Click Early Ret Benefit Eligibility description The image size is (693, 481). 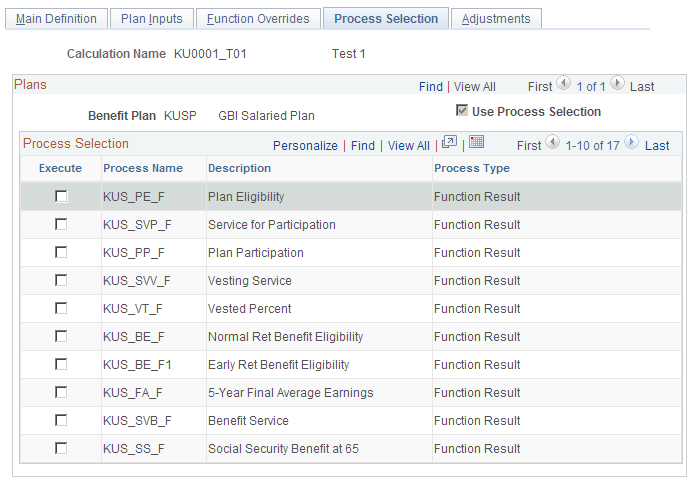point(278,365)
